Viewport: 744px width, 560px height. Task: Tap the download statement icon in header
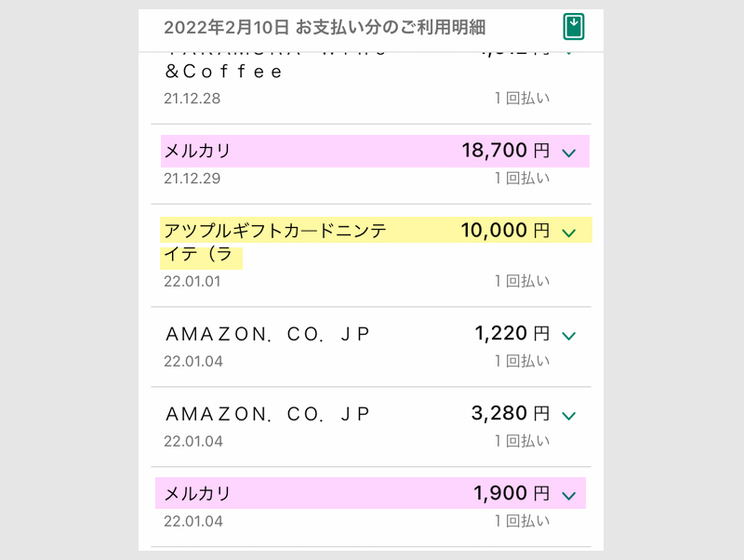tap(573, 28)
